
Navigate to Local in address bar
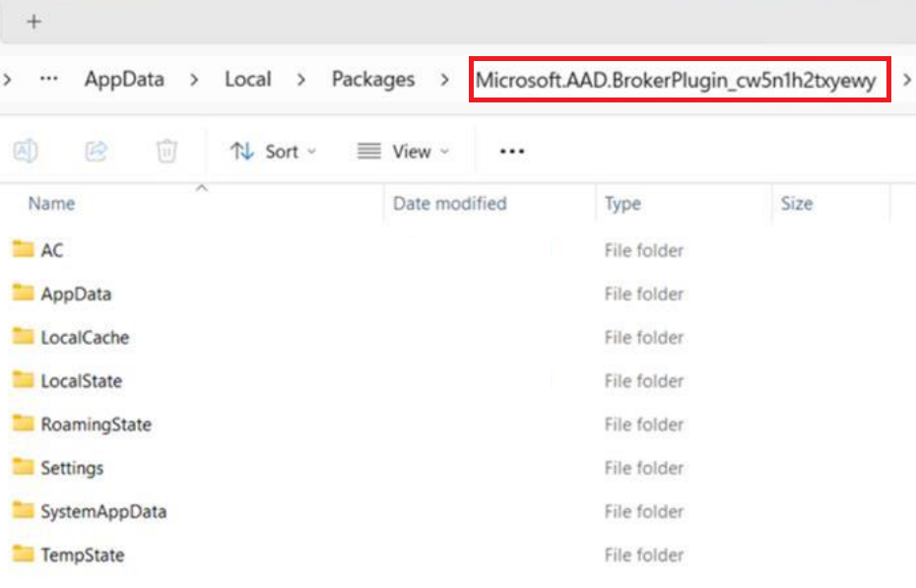tap(247, 80)
